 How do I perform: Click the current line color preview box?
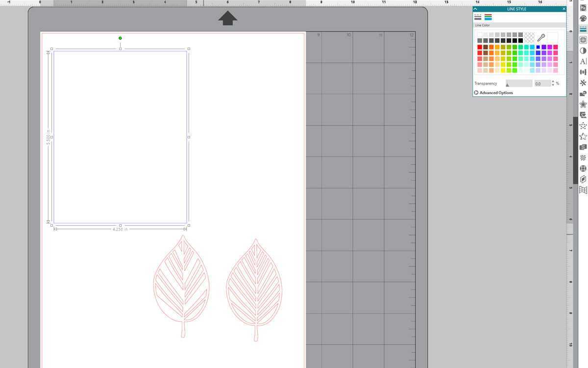pos(553,37)
